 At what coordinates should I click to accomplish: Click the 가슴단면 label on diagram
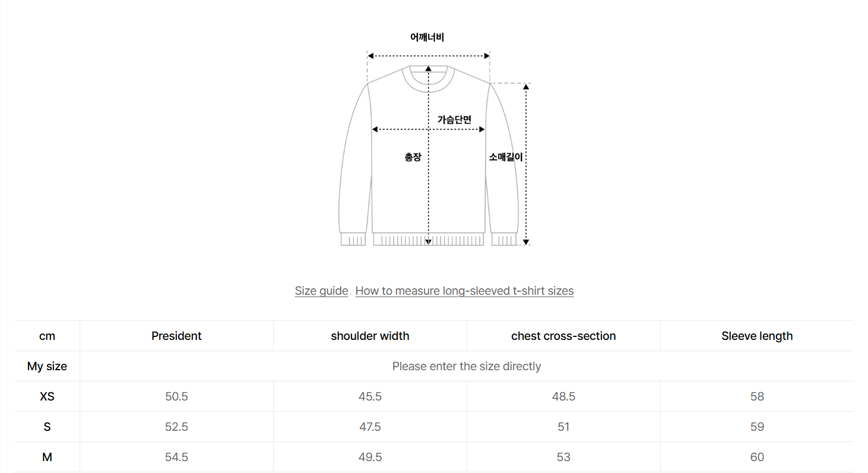tap(454, 119)
